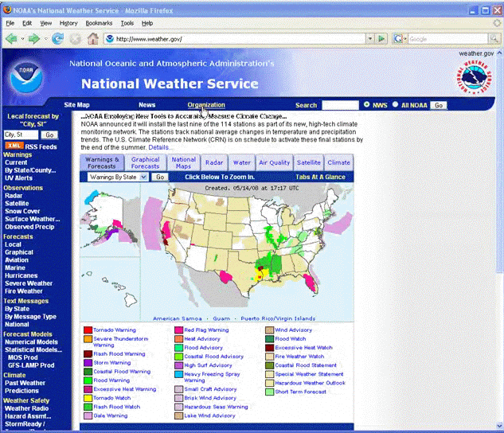Screen dimensions: 504x433
Task: Select the All NOAA radio button
Action: pos(395,104)
